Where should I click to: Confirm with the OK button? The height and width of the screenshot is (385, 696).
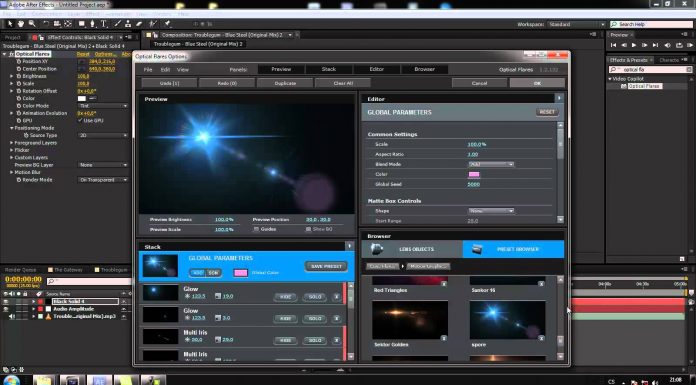click(x=537, y=83)
